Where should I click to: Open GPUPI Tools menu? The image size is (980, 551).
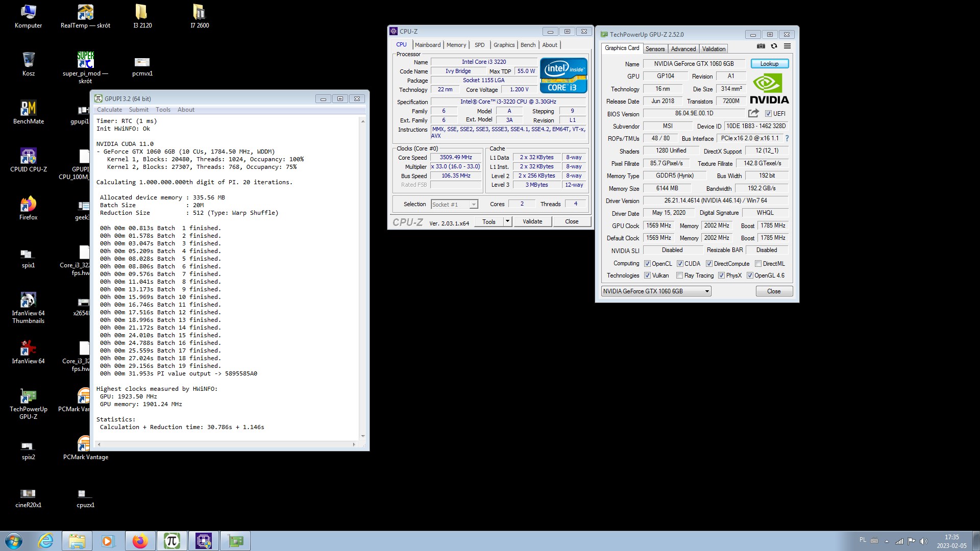click(163, 110)
